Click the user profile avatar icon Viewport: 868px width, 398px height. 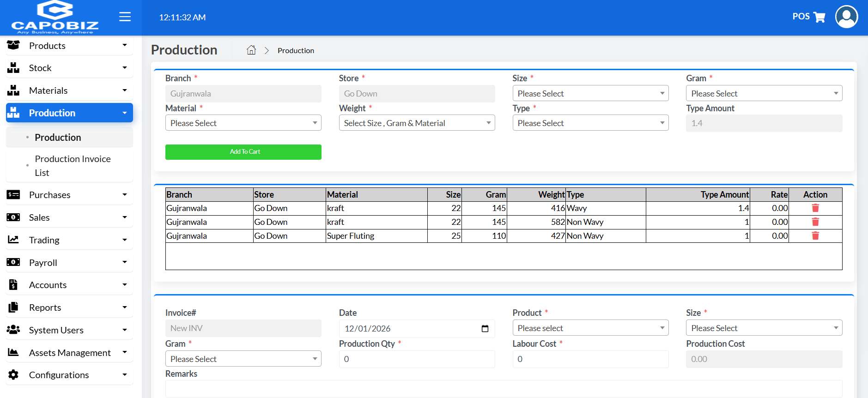[x=846, y=17]
